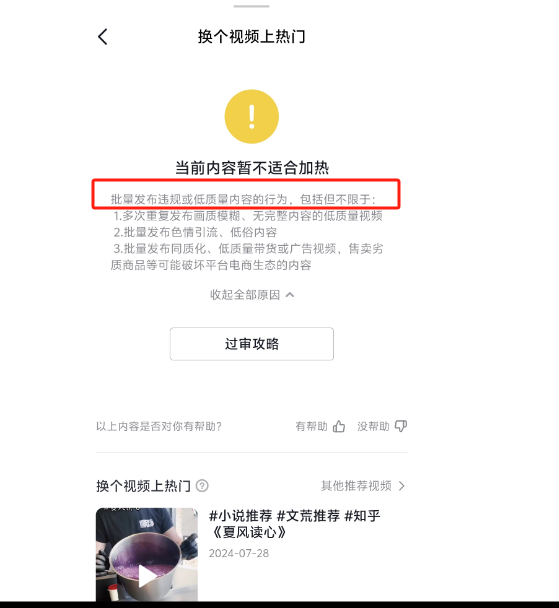This screenshot has width=559, height=608.
Task: Tap the up chevron next to 收起全部原因
Action: [290, 295]
